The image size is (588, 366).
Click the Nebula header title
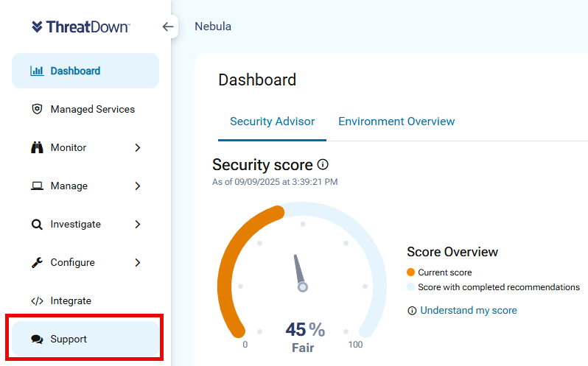(x=213, y=27)
